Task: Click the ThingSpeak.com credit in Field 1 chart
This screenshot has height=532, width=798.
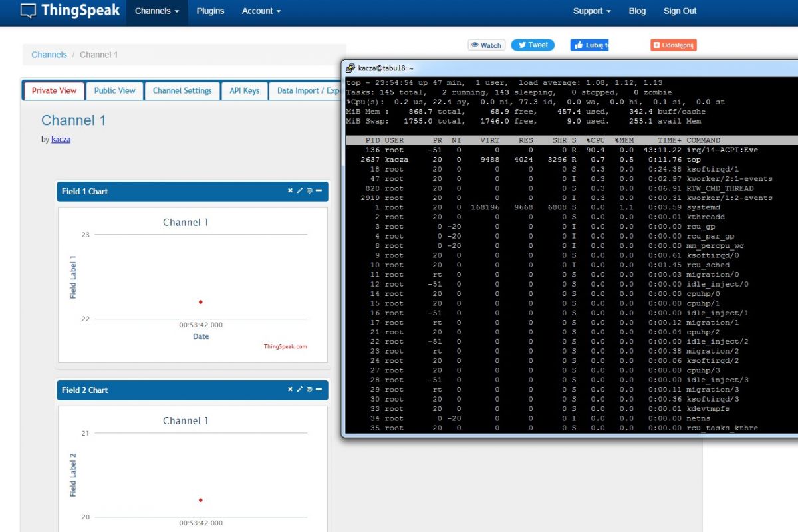Action: [x=285, y=346]
